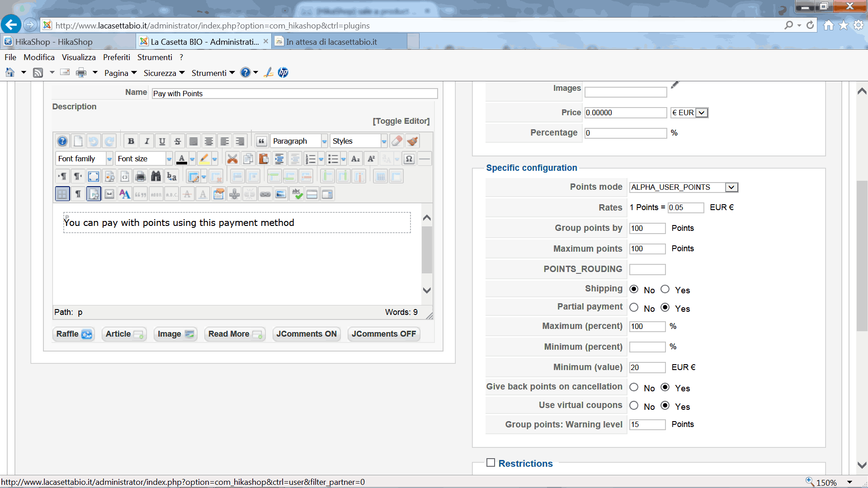The image size is (868, 488).
Task: Click the strikethrough formatting icon
Action: 178,141
